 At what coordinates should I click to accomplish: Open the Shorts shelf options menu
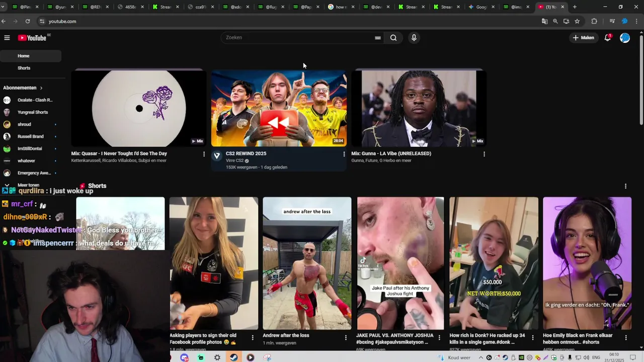[625, 186]
